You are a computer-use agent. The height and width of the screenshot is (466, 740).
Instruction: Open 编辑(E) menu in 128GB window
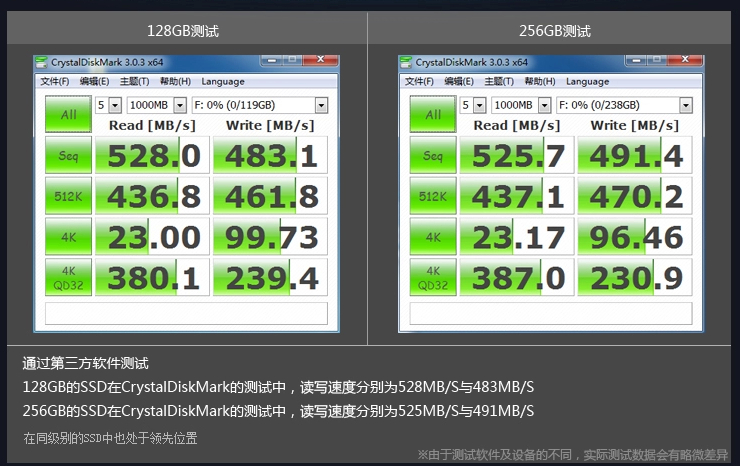coord(94,81)
